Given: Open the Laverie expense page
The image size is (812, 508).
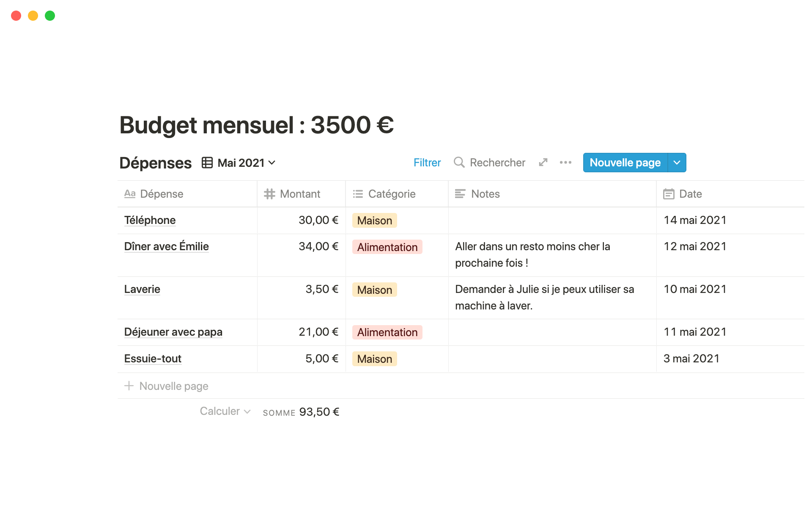Looking at the screenshot, I should [142, 289].
